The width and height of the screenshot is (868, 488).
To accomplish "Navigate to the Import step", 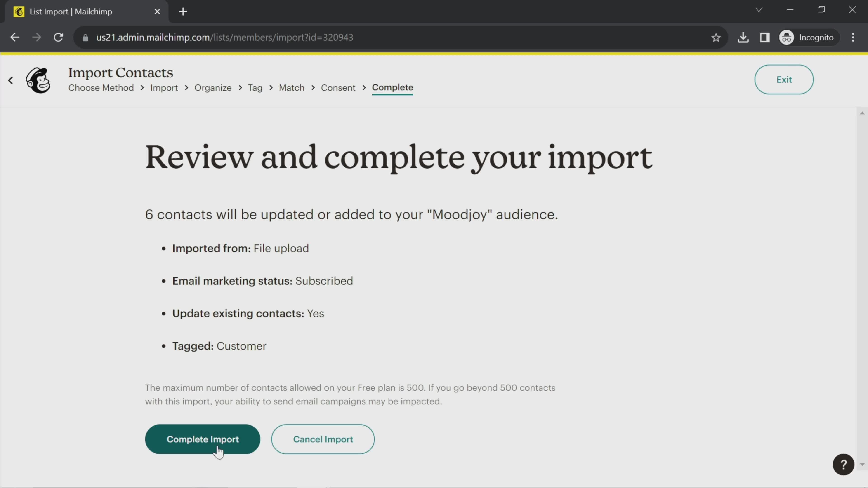I will 164,88.
